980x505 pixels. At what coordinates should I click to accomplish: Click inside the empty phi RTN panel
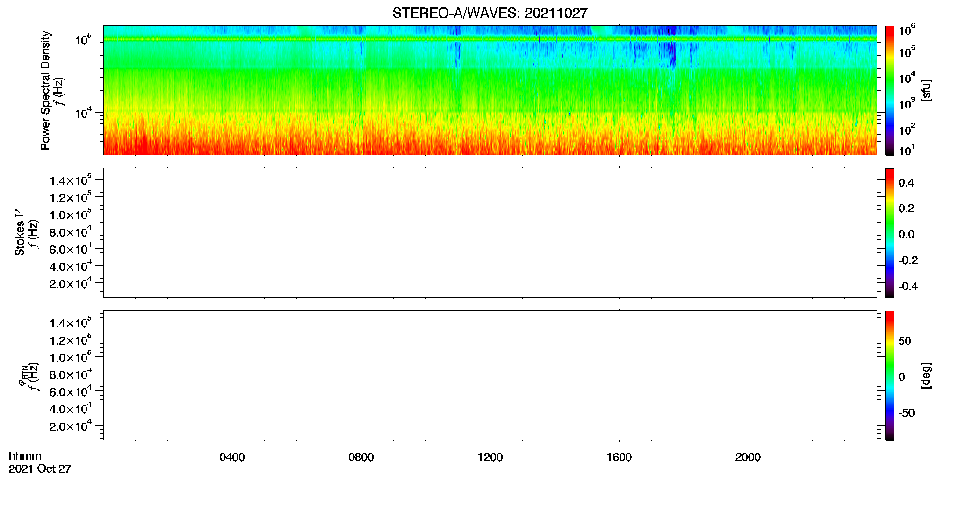(x=490, y=375)
